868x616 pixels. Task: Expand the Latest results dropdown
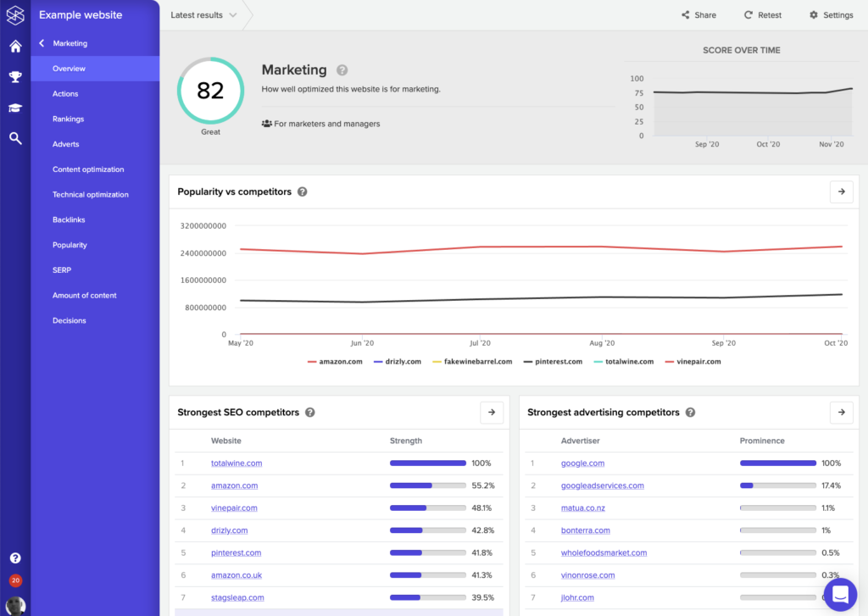pos(203,15)
